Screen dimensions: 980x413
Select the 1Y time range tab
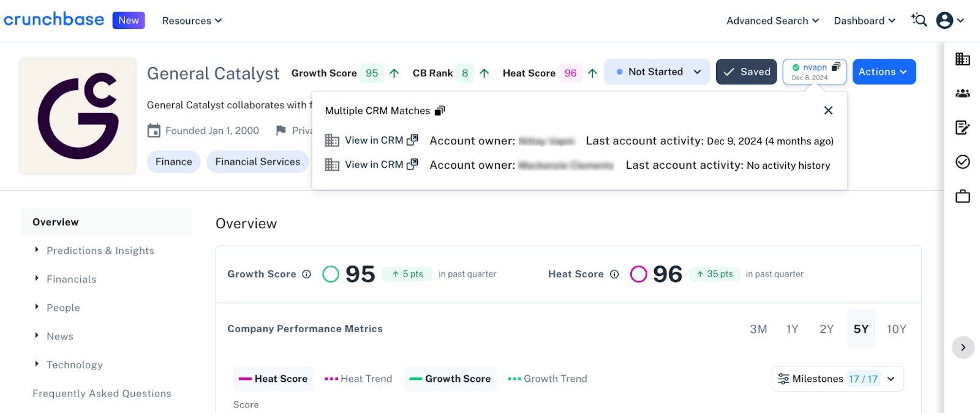pyautogui.click(x=793, y=329)
